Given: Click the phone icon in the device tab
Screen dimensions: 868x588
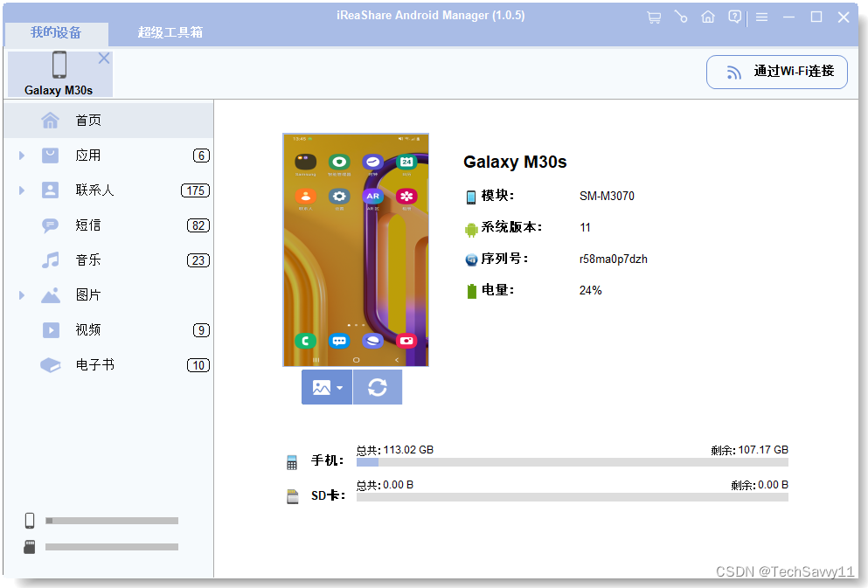Looking at the screenshot, I should click(59, 65).
